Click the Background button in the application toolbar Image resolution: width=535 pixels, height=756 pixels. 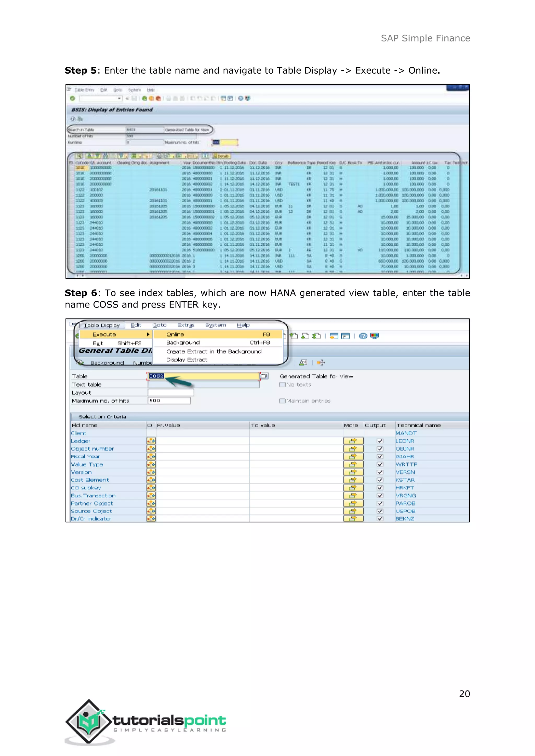click(107, 363)
